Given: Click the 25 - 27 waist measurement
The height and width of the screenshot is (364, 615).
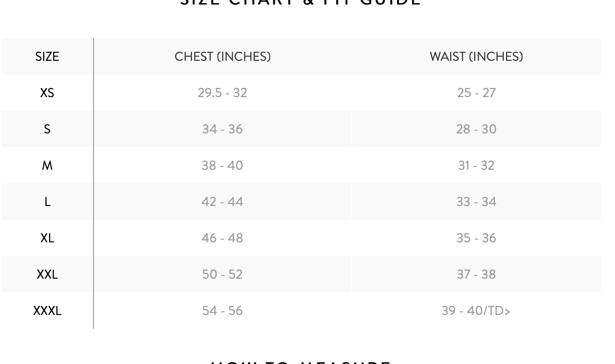Looking at the screenshot, I should [476, 93].
